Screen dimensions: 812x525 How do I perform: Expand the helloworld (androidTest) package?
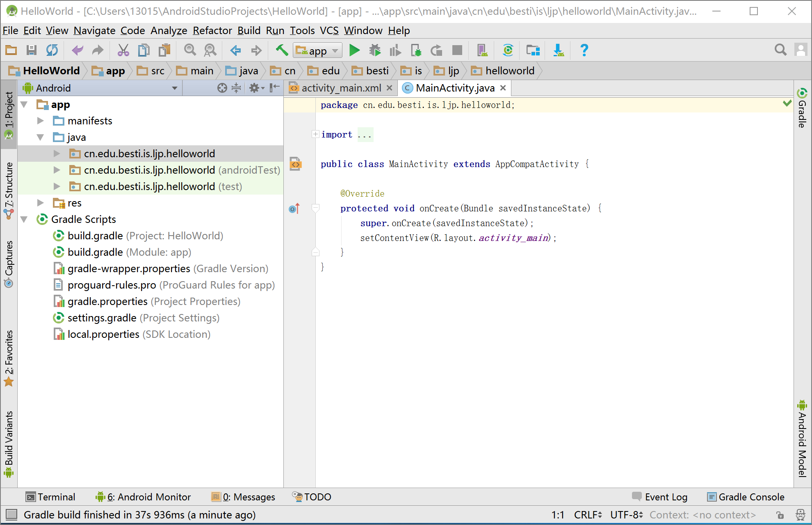point(57,170)
